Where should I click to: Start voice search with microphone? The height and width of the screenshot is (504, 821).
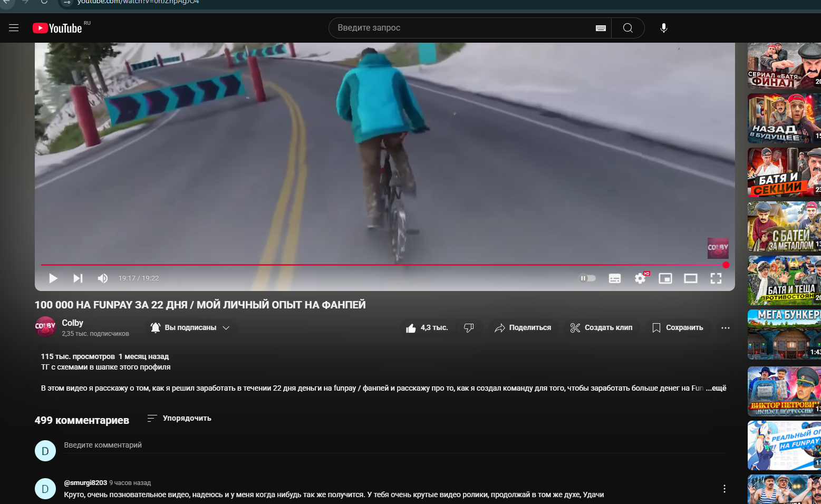click(x=664, y=28)
